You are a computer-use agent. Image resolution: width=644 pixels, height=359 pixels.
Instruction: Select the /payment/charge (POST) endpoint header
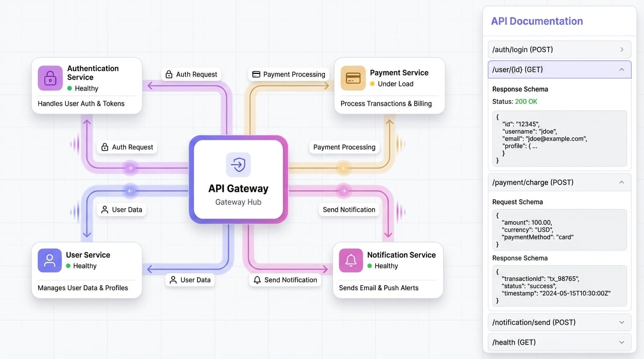[x=559, y=182]
